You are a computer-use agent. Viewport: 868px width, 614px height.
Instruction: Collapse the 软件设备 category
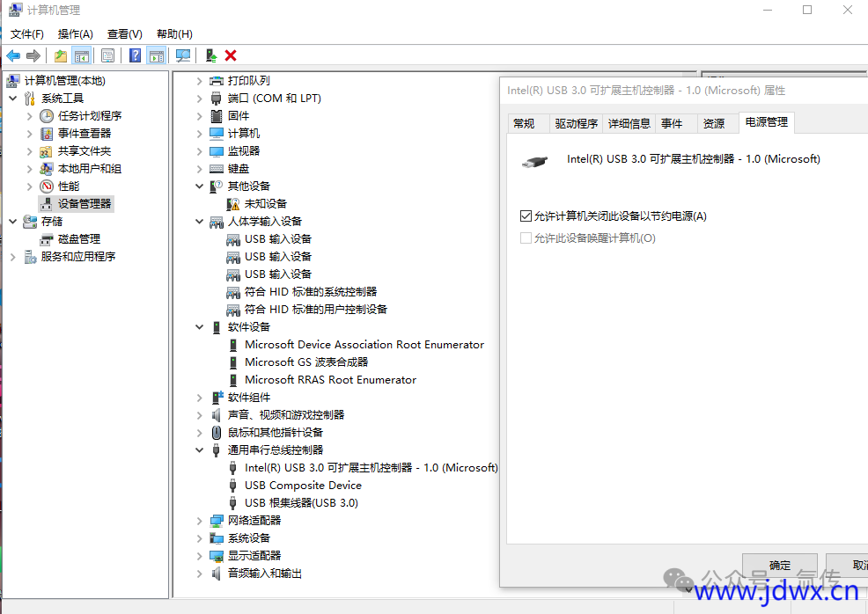[x=199, y=327]
